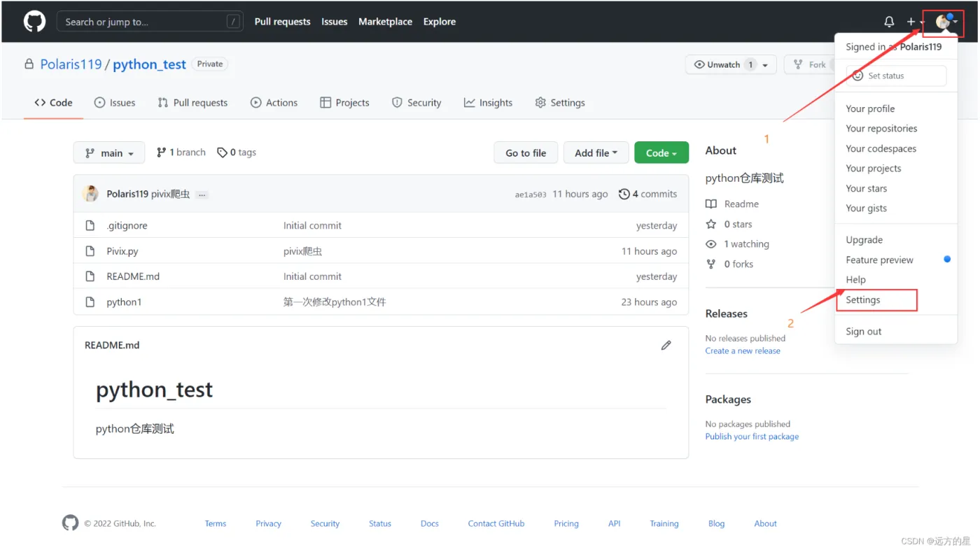Click the ae1a503 commit hash

pyautogui.click(x=531, y=194)
